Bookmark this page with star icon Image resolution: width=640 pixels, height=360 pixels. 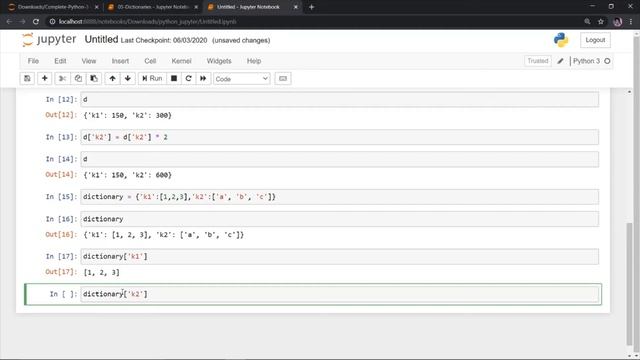(x=600, y=22)
